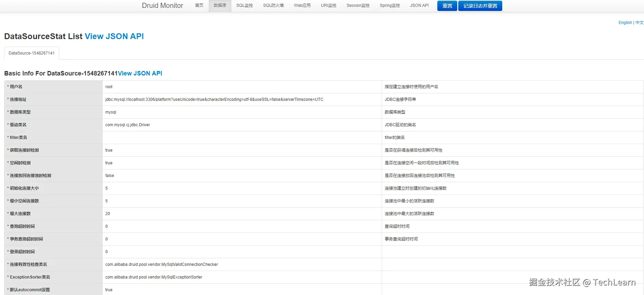Open the SQL防火墙 menu item
This screenshot has width=644, height=295.
point(273,5)
